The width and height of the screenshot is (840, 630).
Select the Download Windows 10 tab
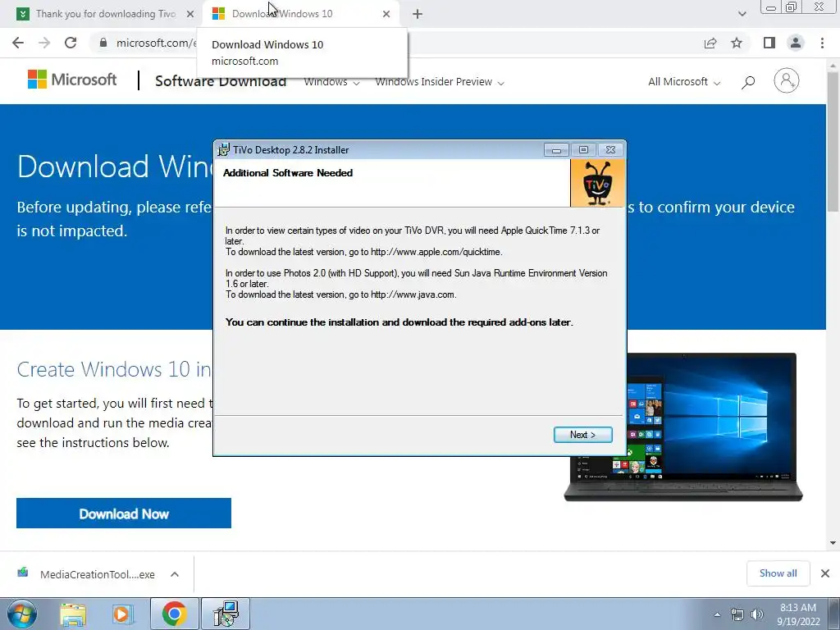pos(300,14)
